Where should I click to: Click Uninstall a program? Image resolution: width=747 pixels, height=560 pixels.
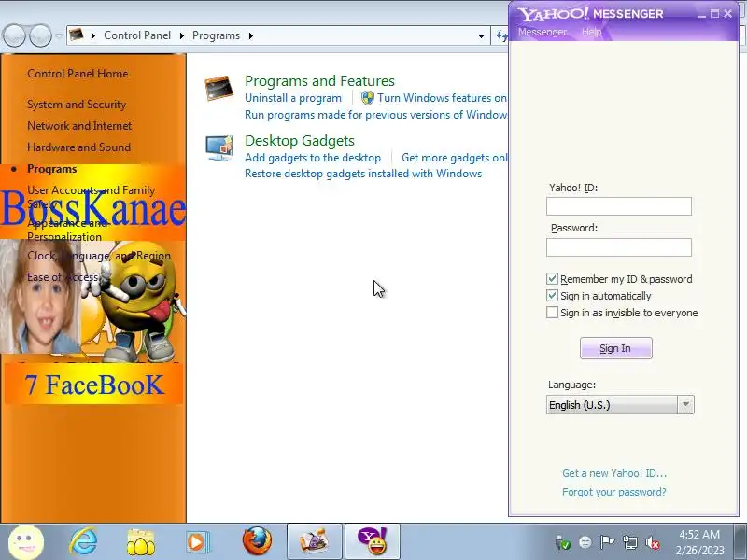tap(293, 98)
